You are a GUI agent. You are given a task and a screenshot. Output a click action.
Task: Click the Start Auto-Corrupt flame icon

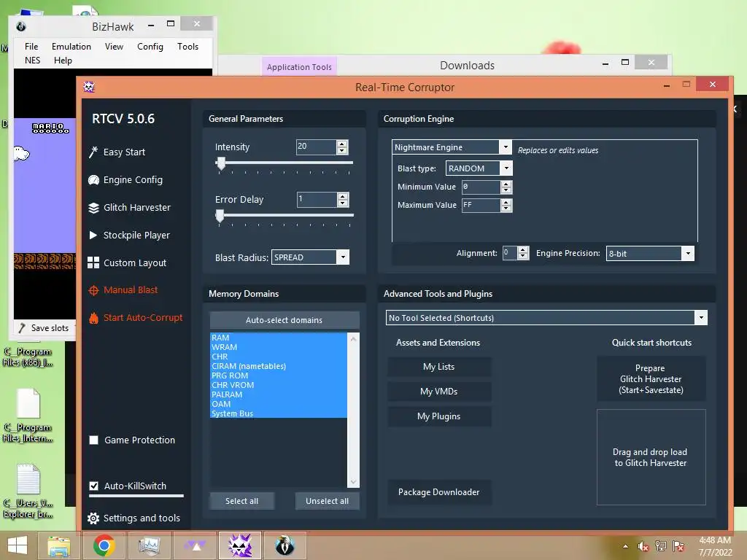(93, 318)
